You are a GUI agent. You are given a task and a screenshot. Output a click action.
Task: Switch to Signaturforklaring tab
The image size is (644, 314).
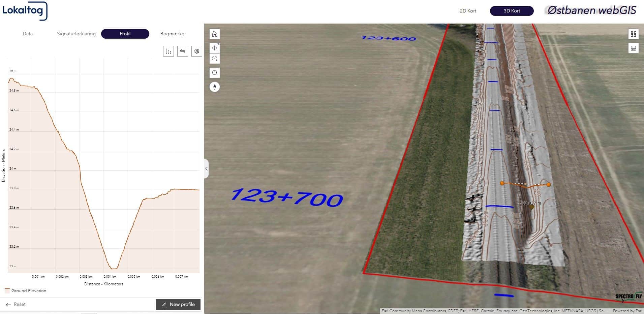point(76,34)
